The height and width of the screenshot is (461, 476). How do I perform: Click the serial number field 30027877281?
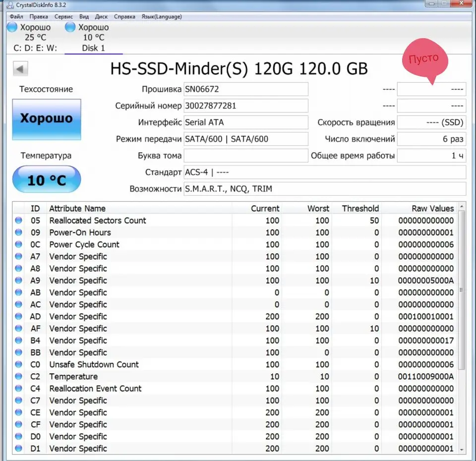tap(245, 106)
